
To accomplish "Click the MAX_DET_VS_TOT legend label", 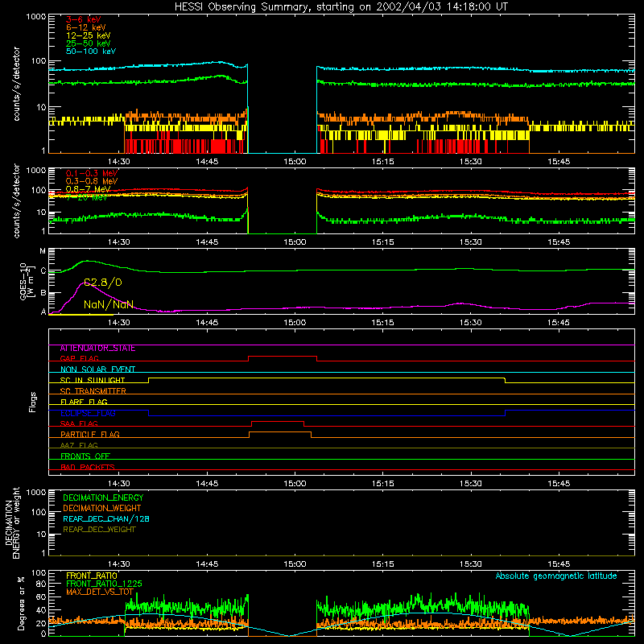I will (100, 592).
